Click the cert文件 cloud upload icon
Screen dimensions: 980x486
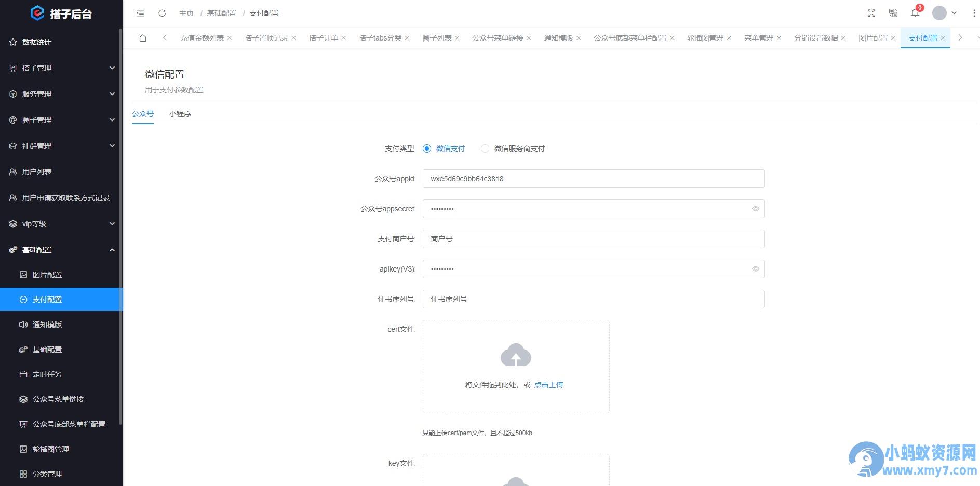coord(516,355)
